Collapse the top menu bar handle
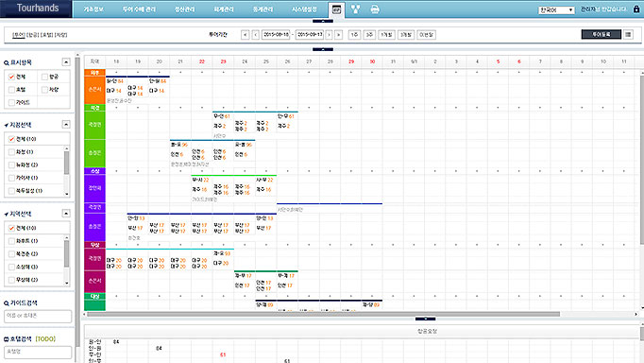The width and height of the screenshot is (644, 363). coord(323,21)
